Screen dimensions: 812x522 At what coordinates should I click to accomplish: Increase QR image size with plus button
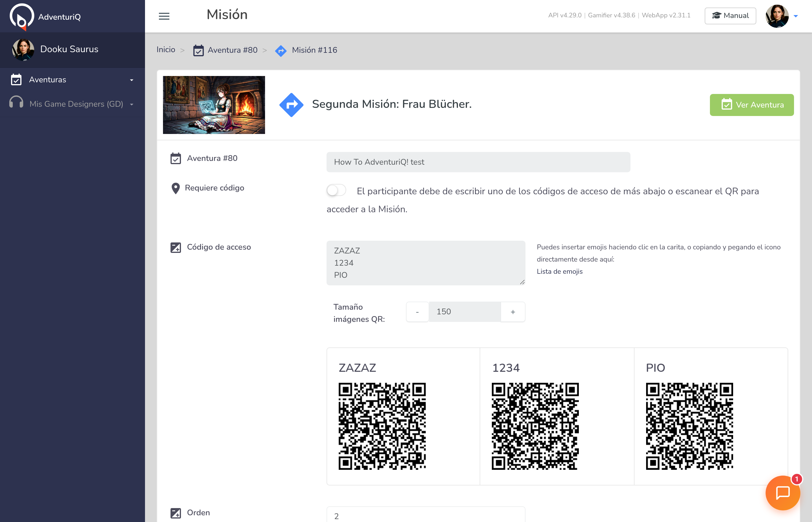point(513,311)
